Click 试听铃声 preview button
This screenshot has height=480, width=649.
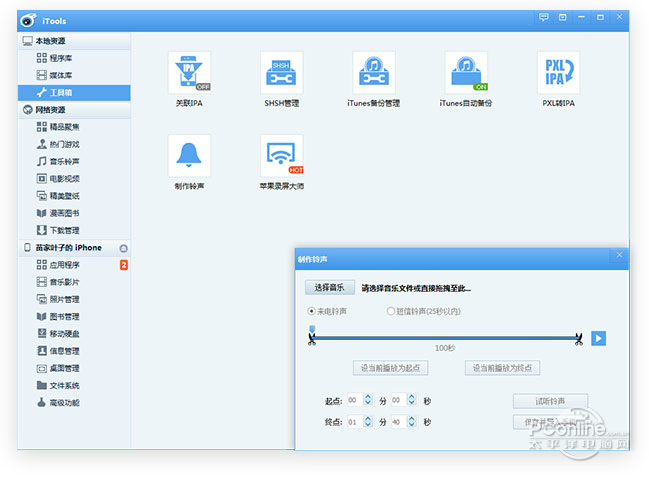(550, 401)
